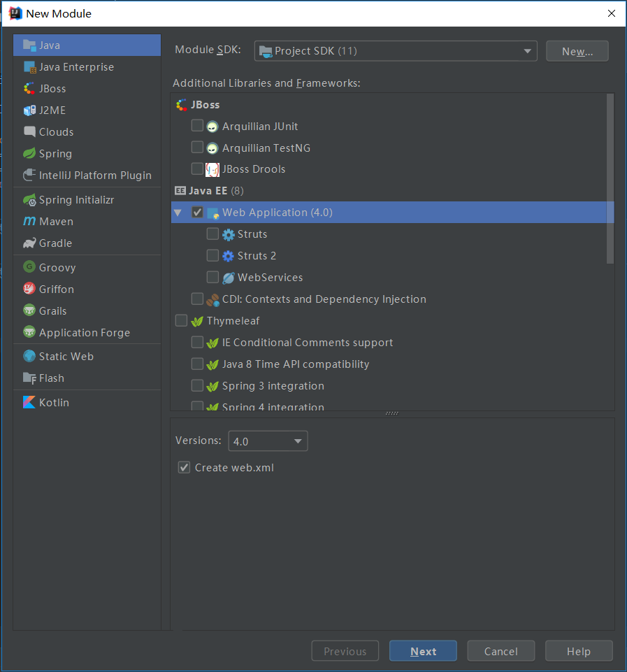The image size is (627, 672).
Task: Click the Cancel button
Action: 500,651
